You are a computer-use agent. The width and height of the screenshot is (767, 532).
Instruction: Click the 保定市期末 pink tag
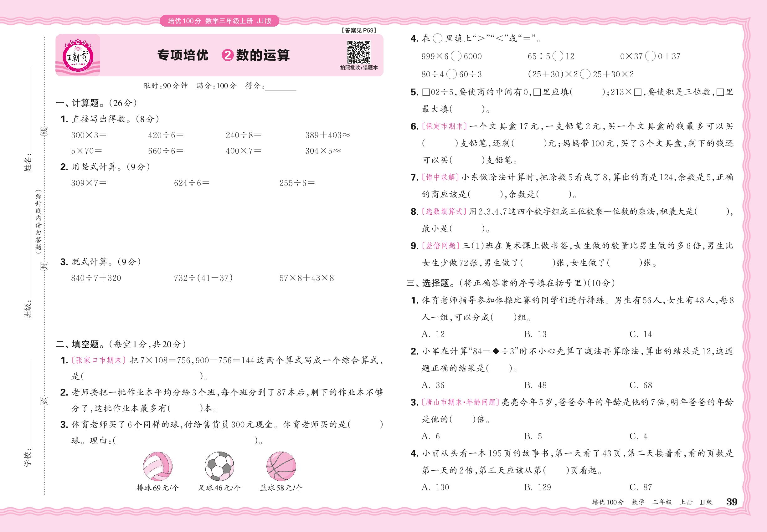coord(444,126)
